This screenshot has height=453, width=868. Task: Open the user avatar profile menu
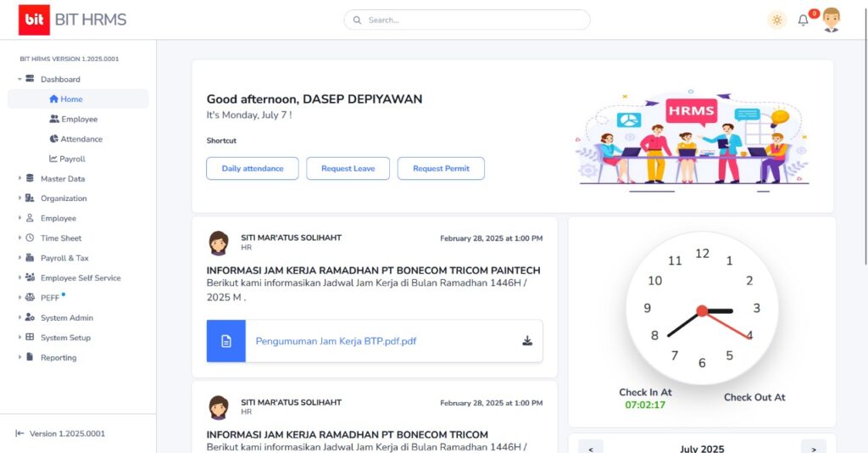pos(831,20)
